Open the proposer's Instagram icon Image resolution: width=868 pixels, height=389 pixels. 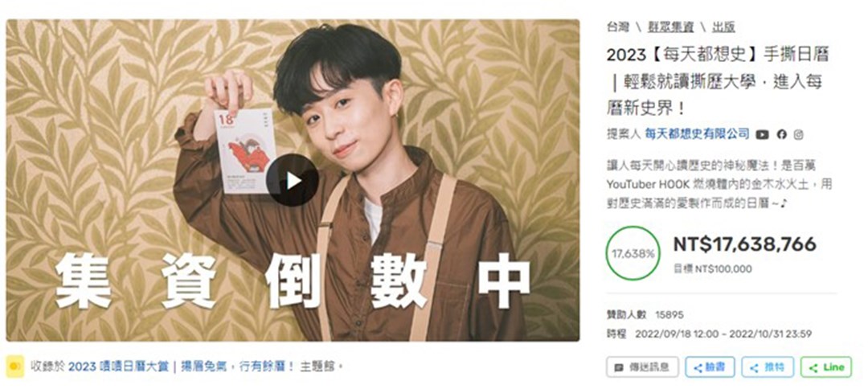tap(798, 134)
